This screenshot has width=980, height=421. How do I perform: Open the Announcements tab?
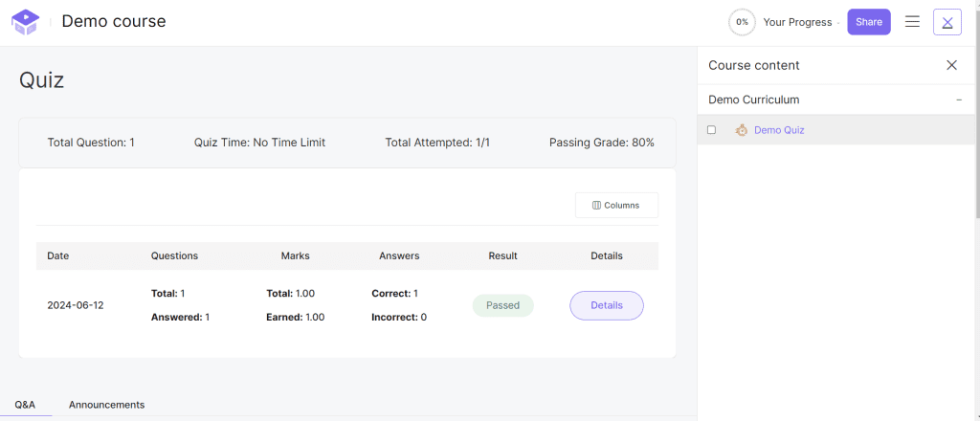106,405
